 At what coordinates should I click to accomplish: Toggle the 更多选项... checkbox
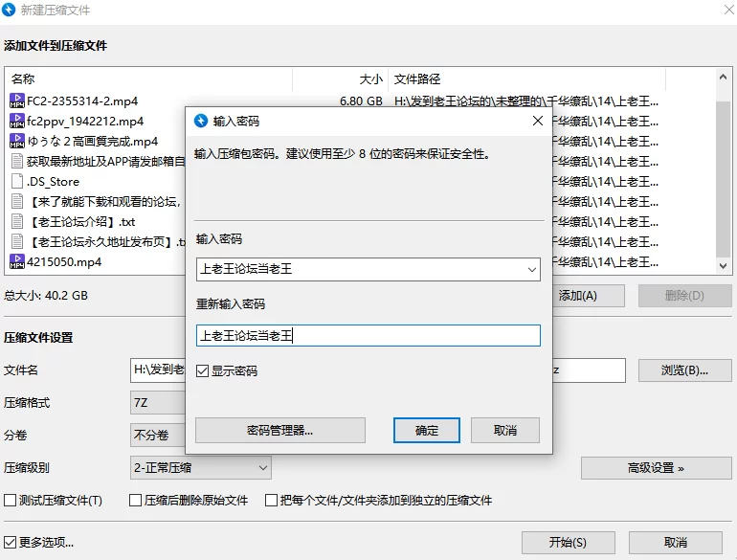10,542
